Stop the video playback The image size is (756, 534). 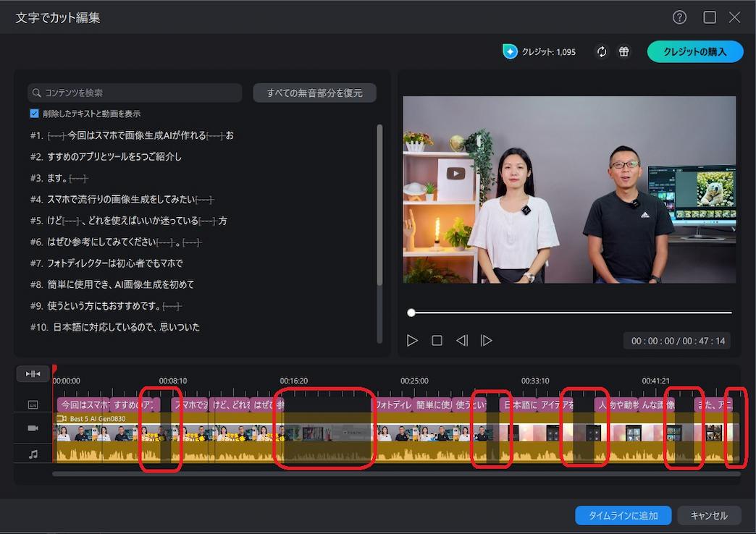[x=437, y=339]
